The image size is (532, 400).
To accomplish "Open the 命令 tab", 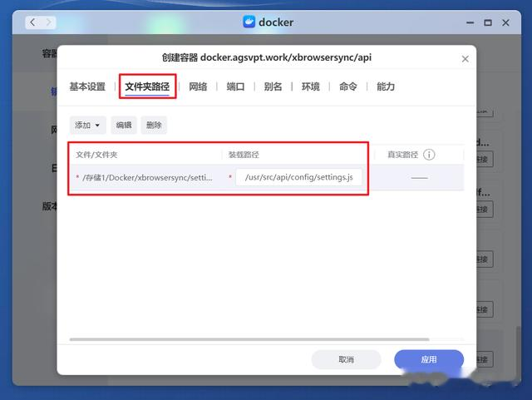I will [348, 86].
